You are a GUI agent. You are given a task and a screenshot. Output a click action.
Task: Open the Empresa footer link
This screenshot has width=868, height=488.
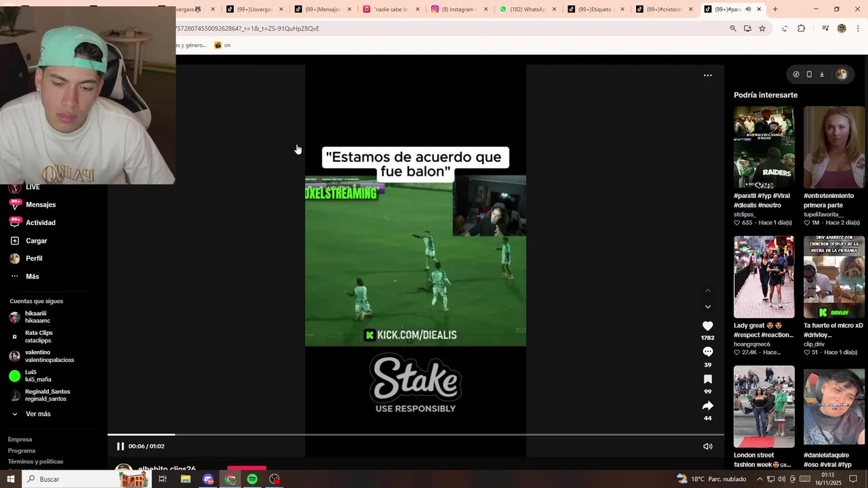pos(20,440)
